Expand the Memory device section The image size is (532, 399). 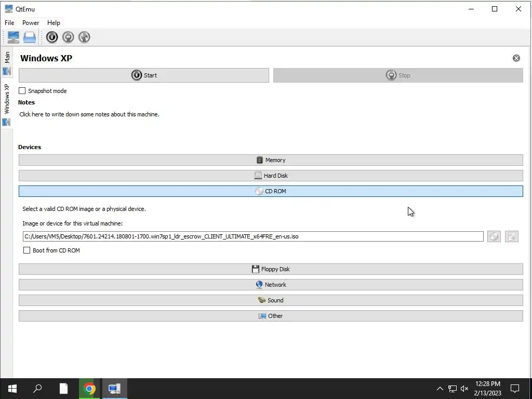[271, 160]
